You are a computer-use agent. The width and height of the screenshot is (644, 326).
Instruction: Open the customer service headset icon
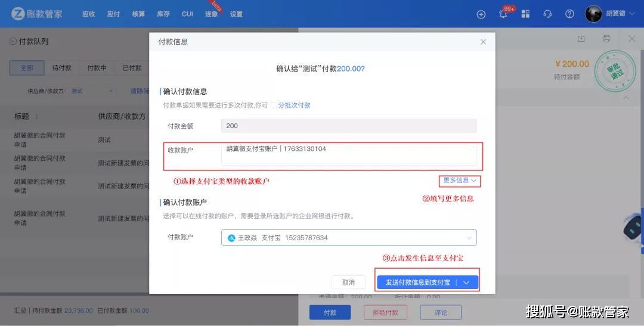point(547,14)
